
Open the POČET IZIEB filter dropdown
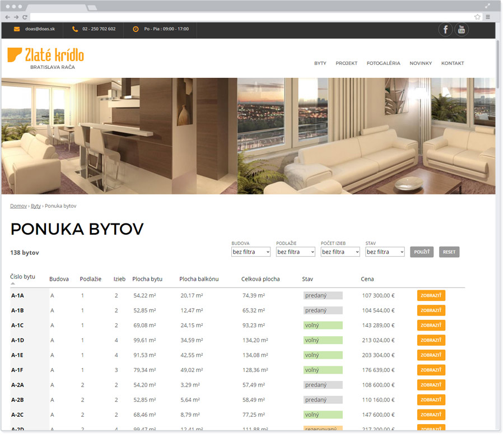point(340,252)
